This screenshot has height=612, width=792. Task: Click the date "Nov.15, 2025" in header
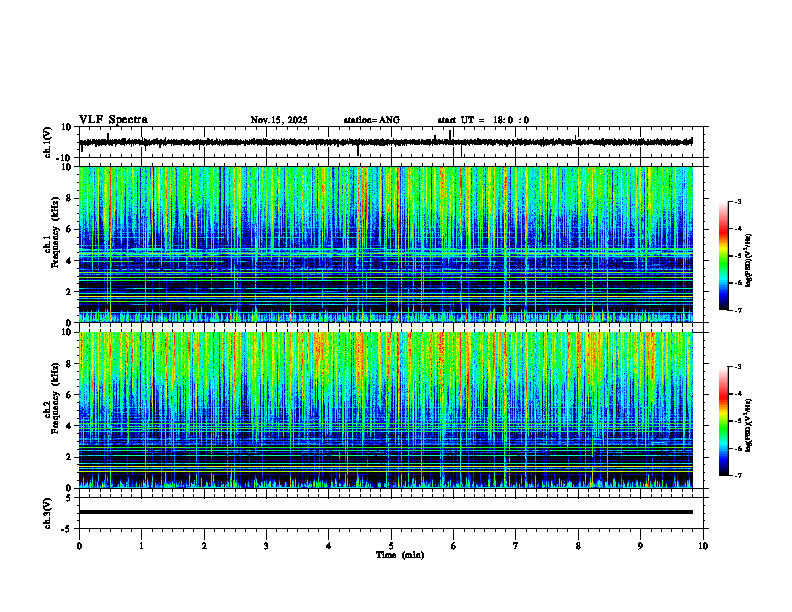pos(279,120)
